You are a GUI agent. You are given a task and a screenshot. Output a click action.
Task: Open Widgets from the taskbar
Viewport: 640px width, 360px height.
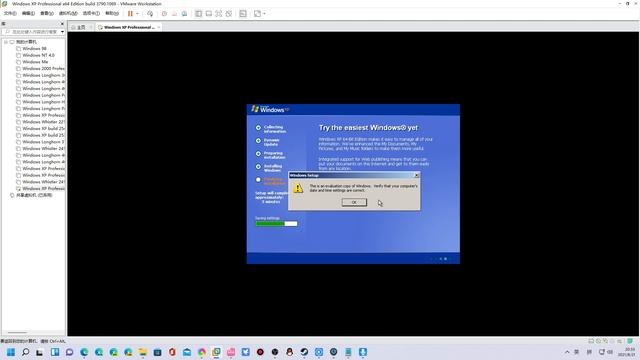click(x=55, y=352)
